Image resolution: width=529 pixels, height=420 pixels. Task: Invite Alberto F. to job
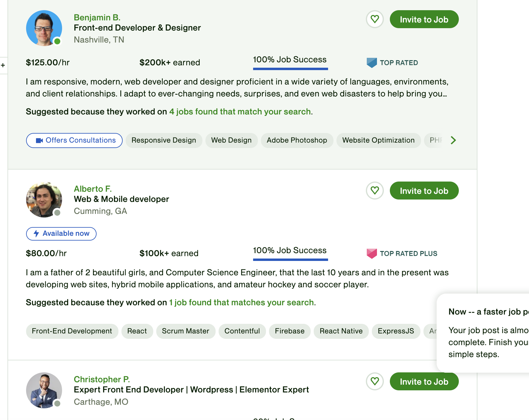(x=424, y=191)
